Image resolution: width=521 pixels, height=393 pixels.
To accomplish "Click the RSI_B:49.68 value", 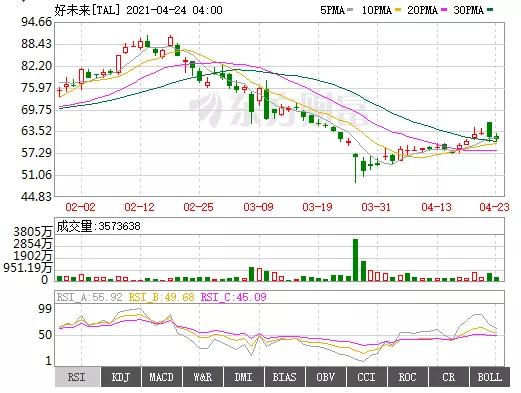I will pos(161,297).
